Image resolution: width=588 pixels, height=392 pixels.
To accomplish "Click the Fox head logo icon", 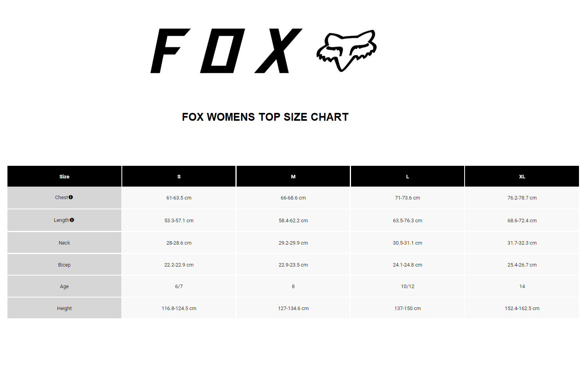I will (x=346, y=51).
